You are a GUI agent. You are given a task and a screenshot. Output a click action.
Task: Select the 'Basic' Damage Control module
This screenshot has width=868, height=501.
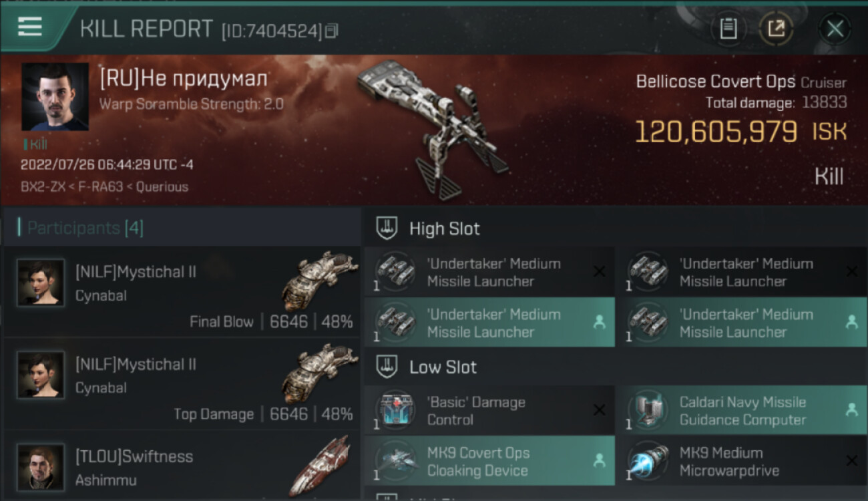tap(489, 411)
